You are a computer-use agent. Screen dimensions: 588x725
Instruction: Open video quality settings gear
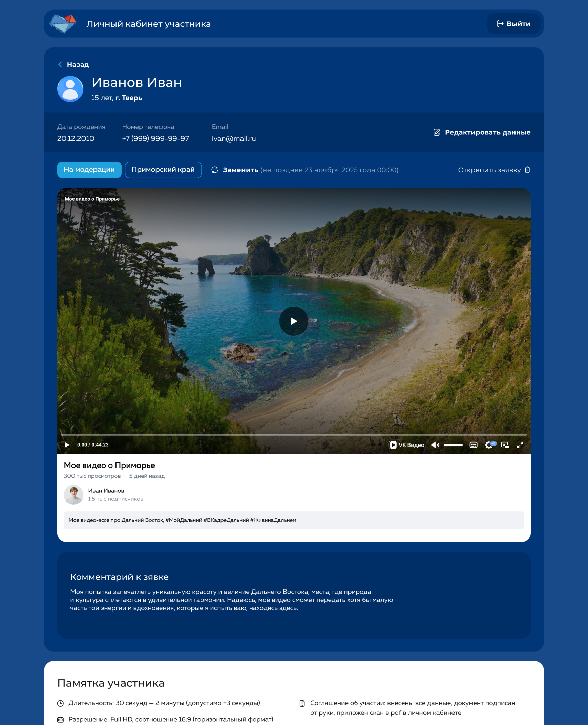(x=489, y=445)
